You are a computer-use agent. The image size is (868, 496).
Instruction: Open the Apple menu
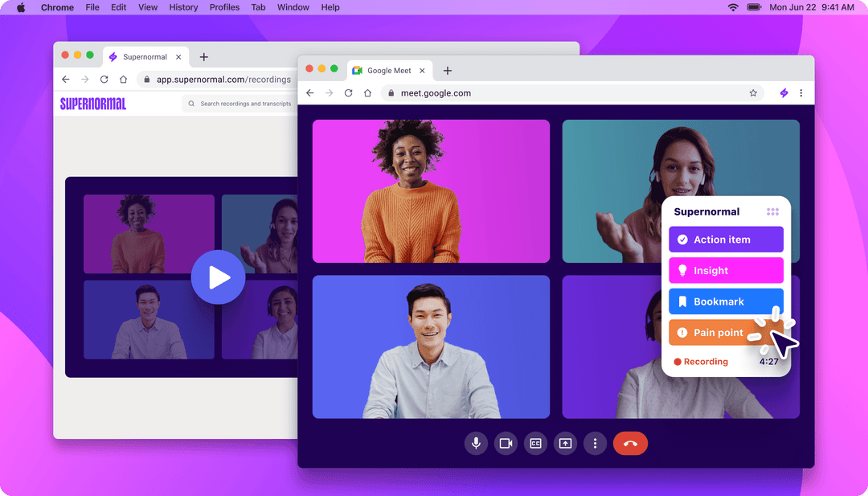pos(19,7)
